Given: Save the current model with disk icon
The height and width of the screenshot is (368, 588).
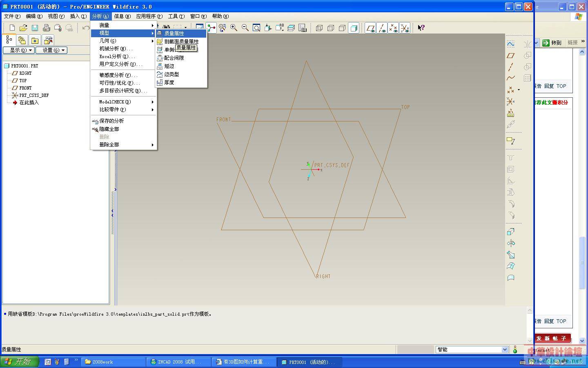Looking at the screenshot, I should (x=35, y=28).
